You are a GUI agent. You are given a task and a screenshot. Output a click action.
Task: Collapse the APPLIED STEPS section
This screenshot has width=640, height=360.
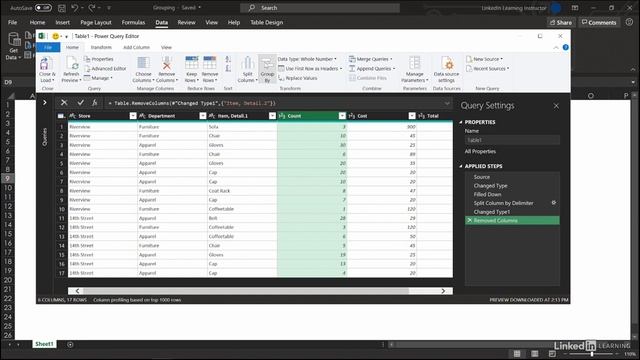[461, 166]
